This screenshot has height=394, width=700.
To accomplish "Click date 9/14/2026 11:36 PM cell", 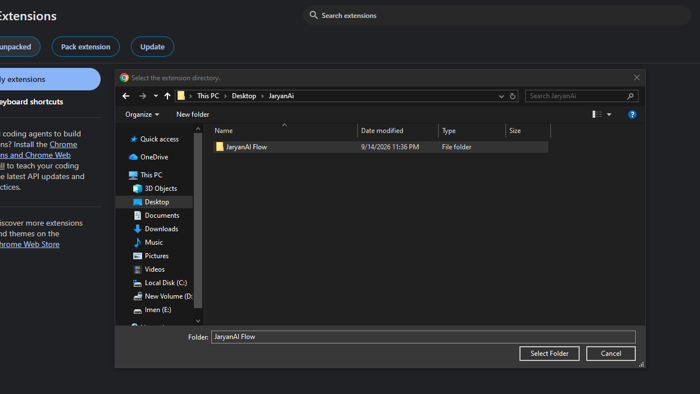I will click(390, 147).
